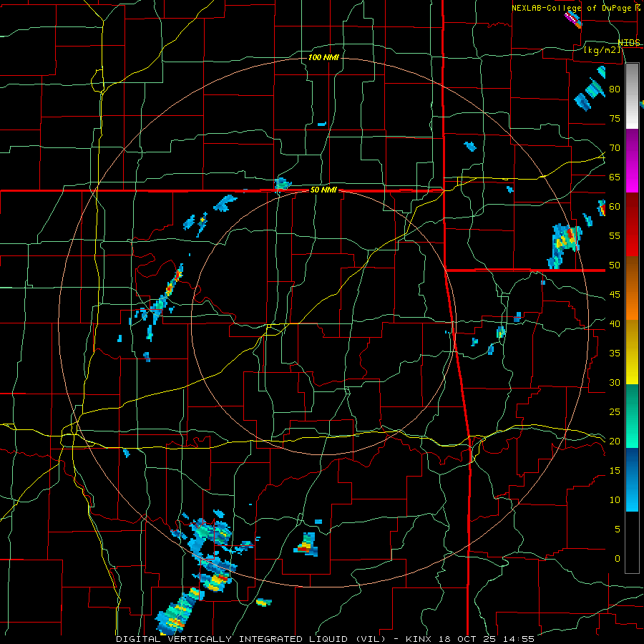
Task: Click the scale value 20
Action: pos(615,441)
